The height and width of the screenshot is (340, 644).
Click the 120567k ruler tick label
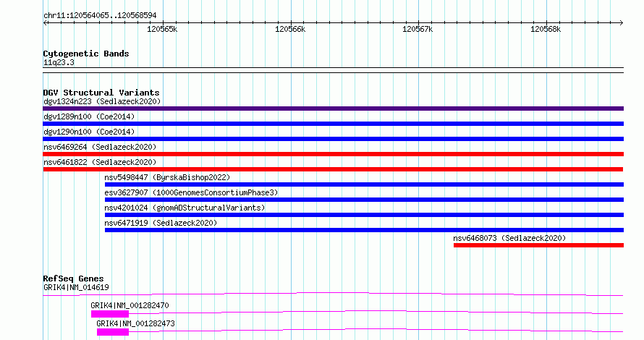point(418,29)
